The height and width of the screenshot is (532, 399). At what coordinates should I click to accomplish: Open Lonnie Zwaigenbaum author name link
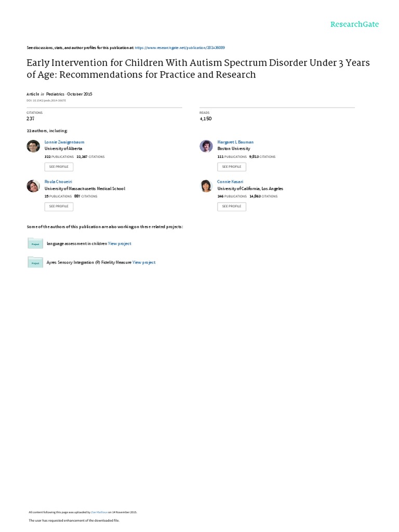click(63, 142)
